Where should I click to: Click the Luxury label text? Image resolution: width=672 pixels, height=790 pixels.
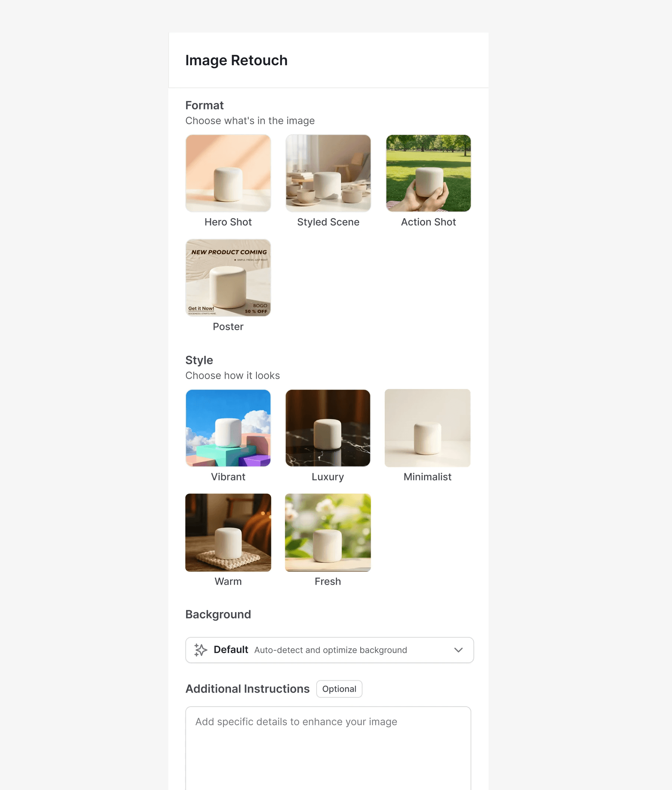point(328,477)
